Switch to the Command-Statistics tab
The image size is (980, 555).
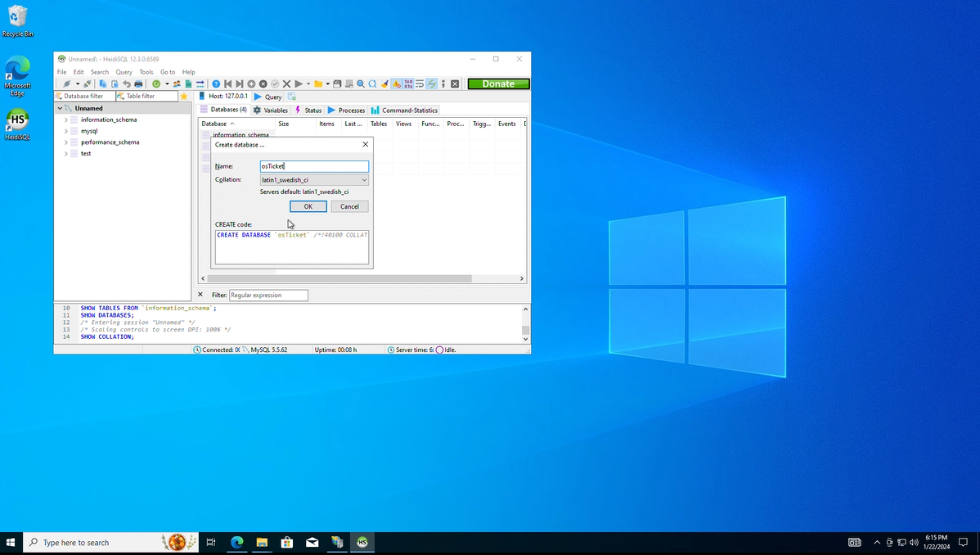point(405,110)
